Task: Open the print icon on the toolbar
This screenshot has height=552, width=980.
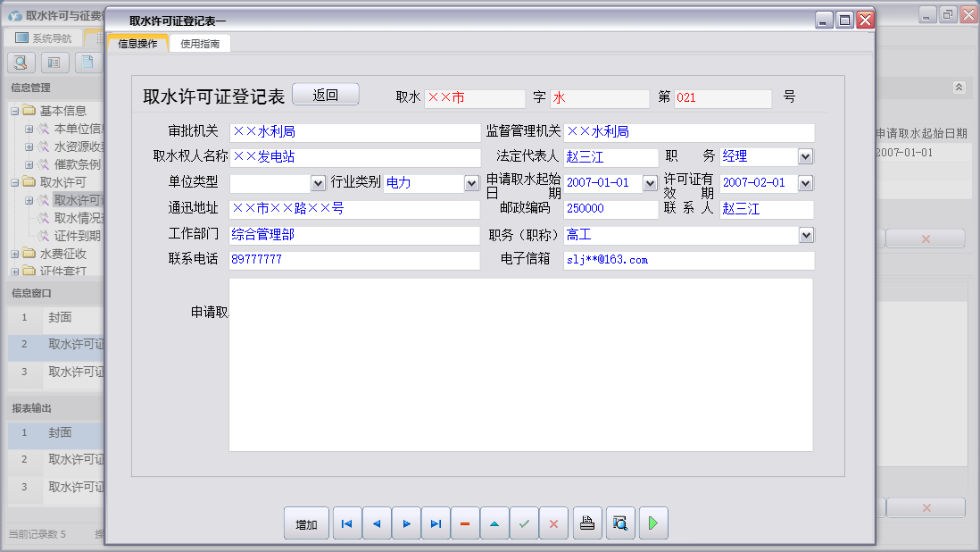Action: tap(587, 523)
